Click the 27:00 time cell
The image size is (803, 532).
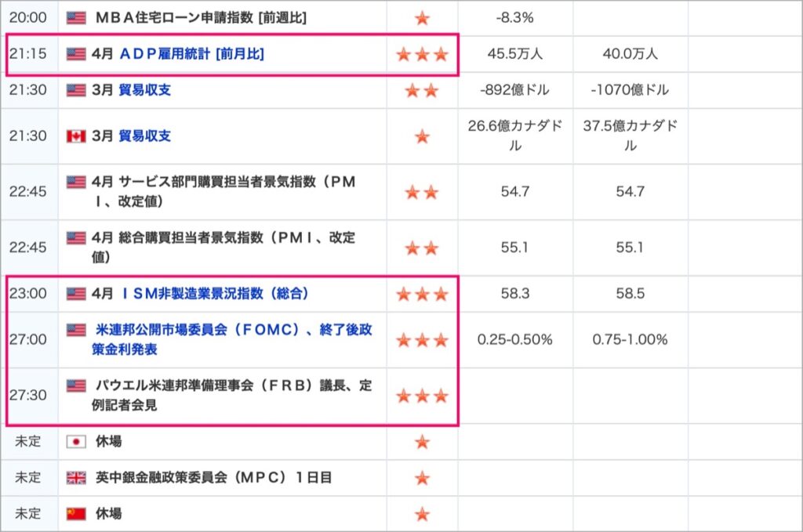pyautogui.click(x=27, y=340)
